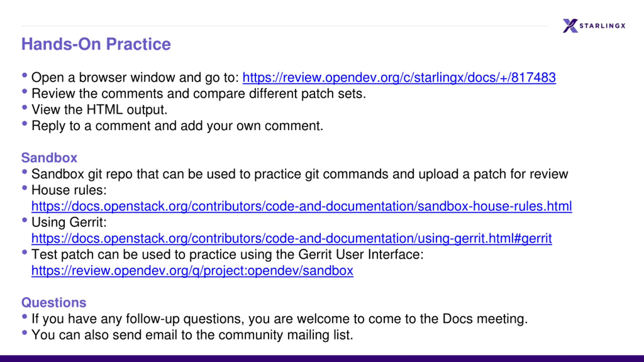
Task: Open the sandbox-house-rules.html link
Action: (x=302, y=206)
